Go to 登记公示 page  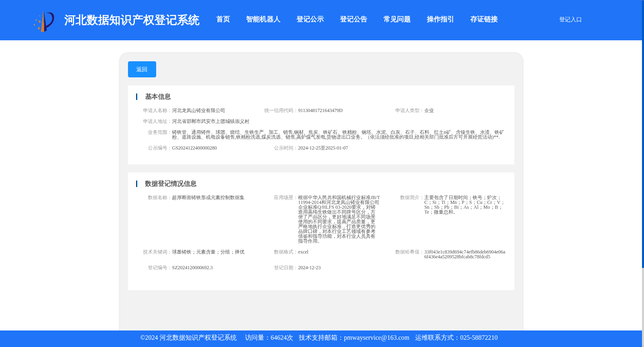click(310, 19)
